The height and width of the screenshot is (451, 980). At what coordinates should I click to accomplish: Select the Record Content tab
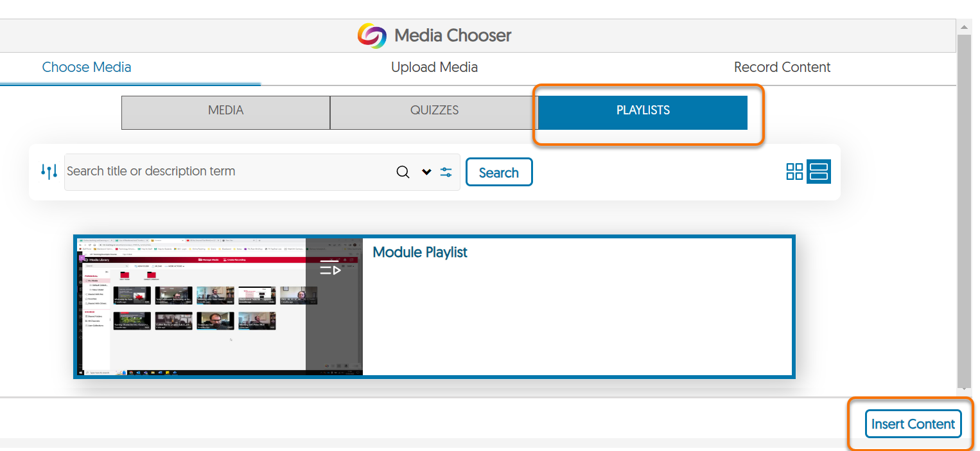tap(782, 67)
